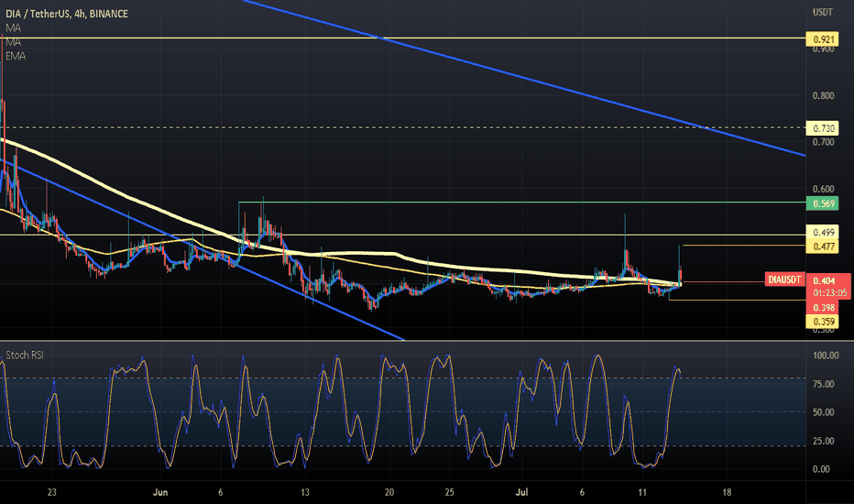Click the 75.00 Stoch RSI scale value

823,384
